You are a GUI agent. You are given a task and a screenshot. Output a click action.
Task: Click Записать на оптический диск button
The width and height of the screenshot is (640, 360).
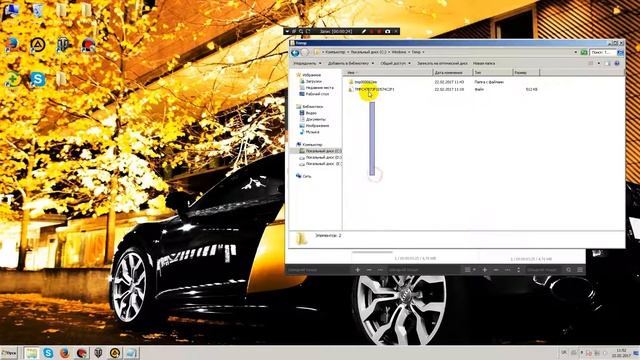(x=442, y=63)
